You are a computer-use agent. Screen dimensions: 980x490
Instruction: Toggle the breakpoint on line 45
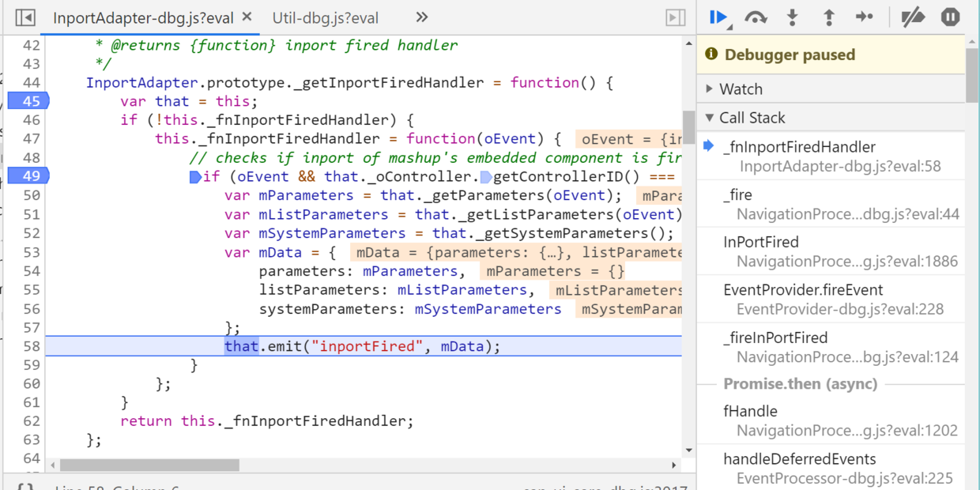point(28,101)
